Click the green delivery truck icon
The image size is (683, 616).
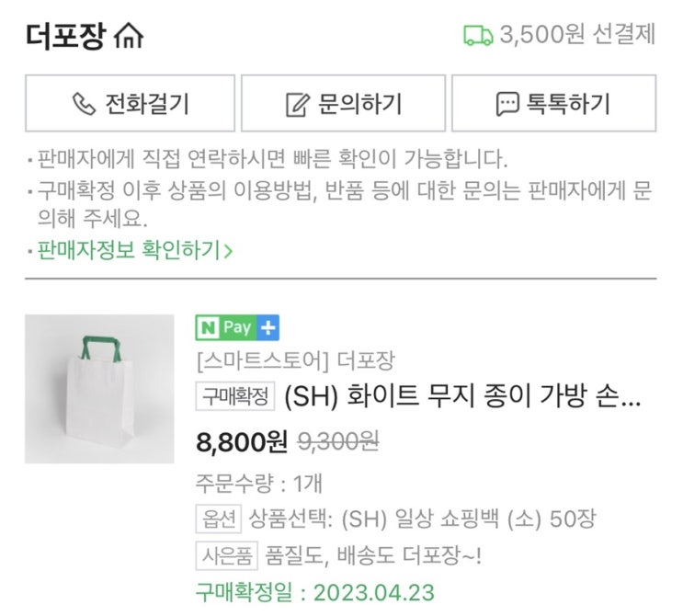click(x=478, y=36)
